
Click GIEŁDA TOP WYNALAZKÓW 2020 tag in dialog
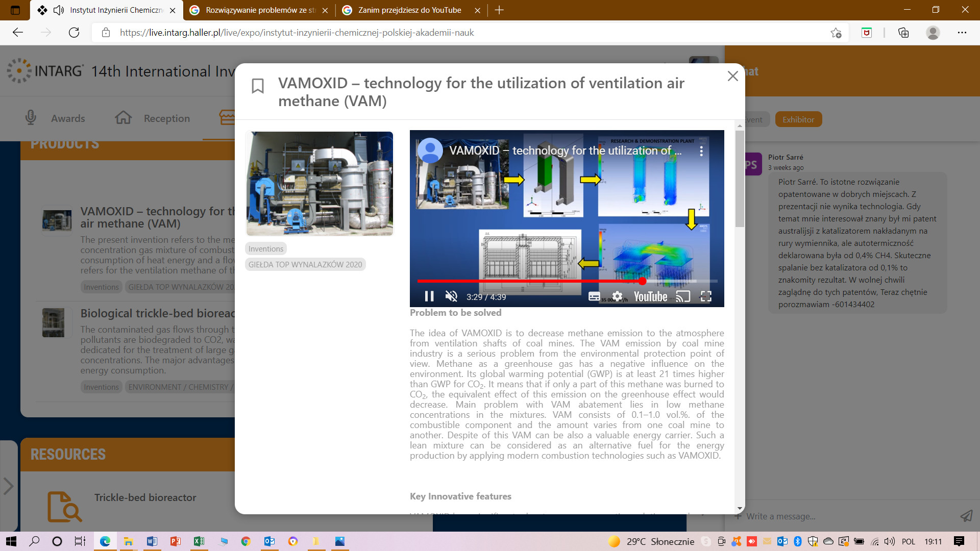pos(305,264)
